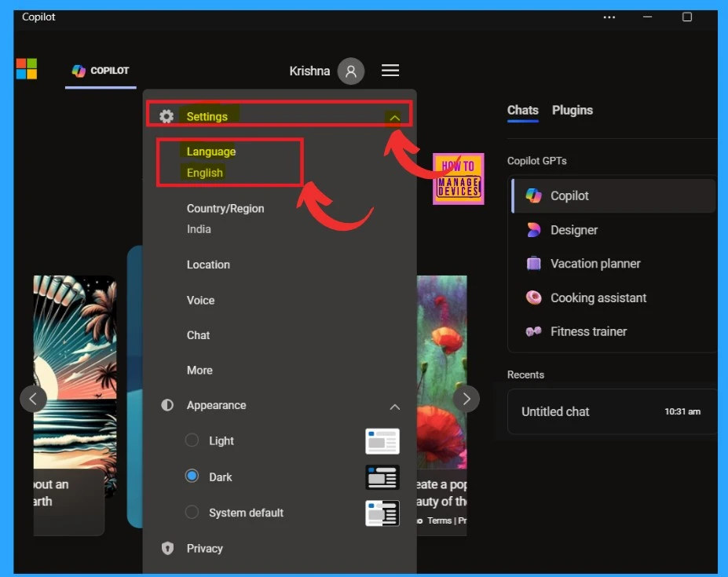Image resolution: width=728 pixels, height=577 pixels.
Task: Click the Terms link below carousel
Action: (439, 520)
